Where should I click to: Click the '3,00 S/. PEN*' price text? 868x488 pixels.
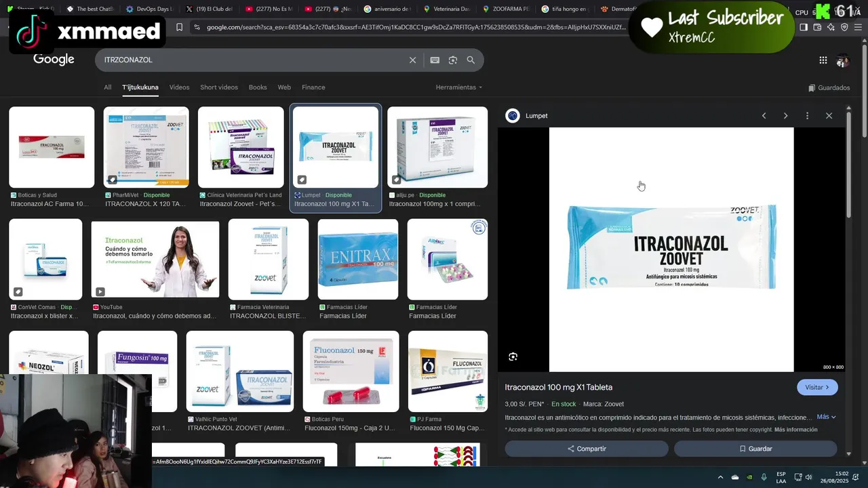524,404
